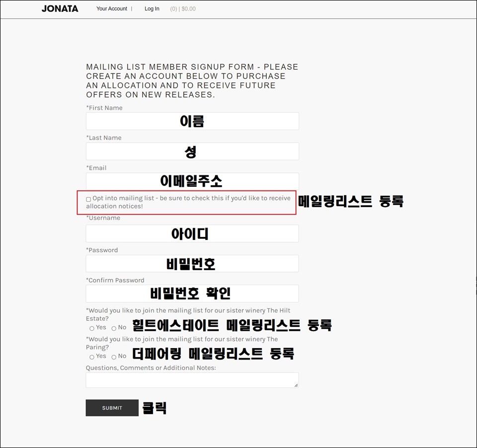Grab the resize handle of the notes textarea

[296, 385]
